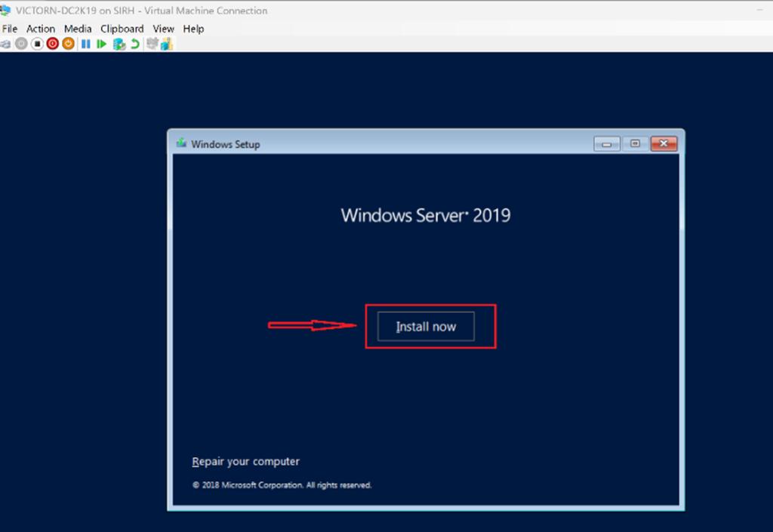Click the Ctrl+Alt+Delete toolbar icon

5,44
